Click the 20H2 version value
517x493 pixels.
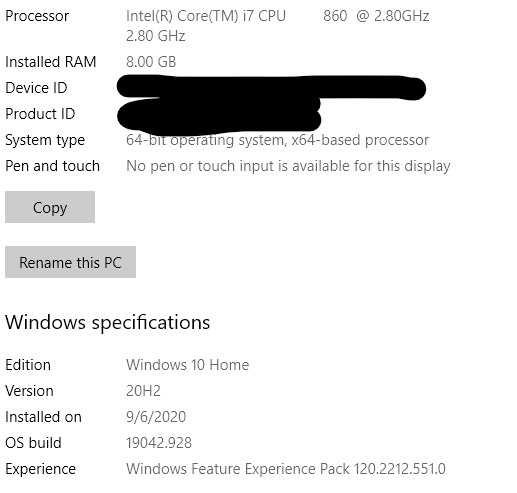(x=143, y=391)
